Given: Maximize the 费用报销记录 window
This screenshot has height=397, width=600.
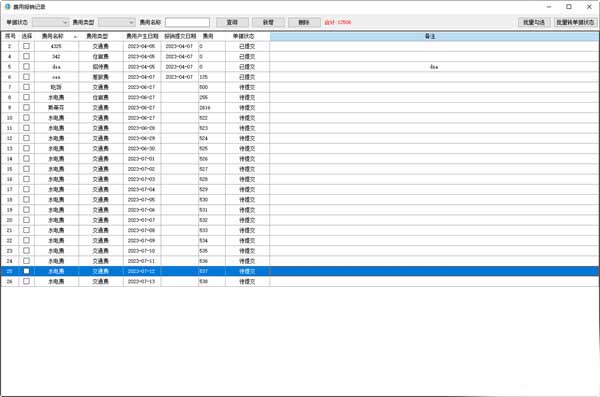Looking at the screenshot, I should click(569, 7).
